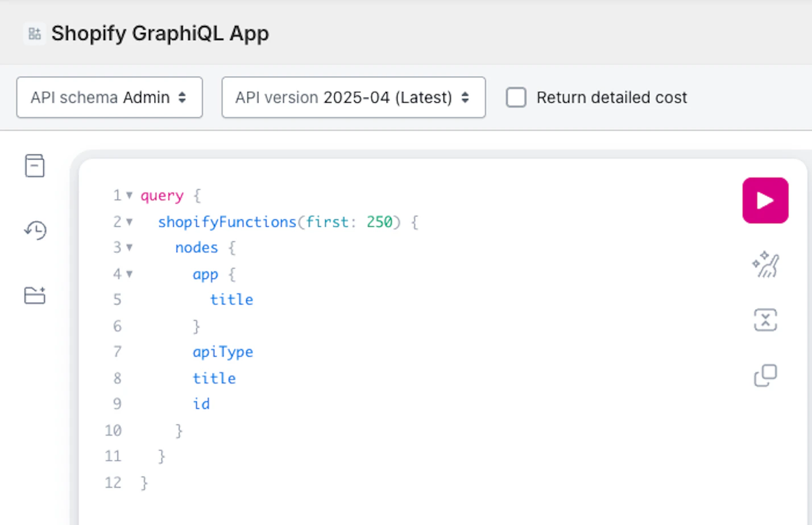Screen dimensions: 812x525
Task: Click the closing brace on line 12
Action: (x=144, y=483)
